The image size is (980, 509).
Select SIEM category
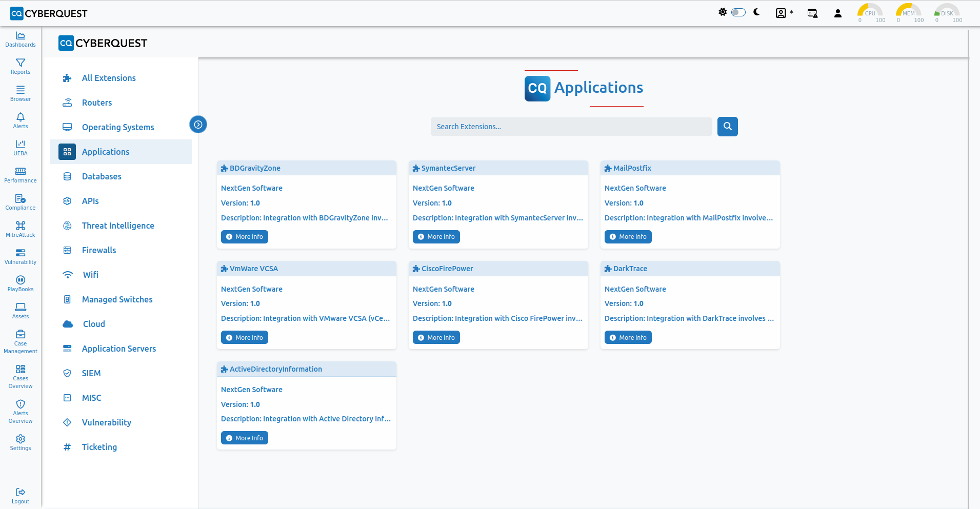click(121, 373)
